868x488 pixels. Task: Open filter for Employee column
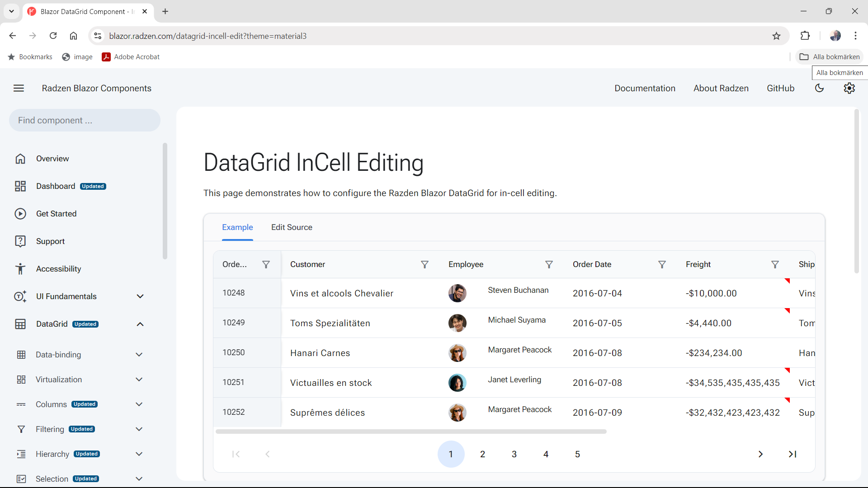549,264
